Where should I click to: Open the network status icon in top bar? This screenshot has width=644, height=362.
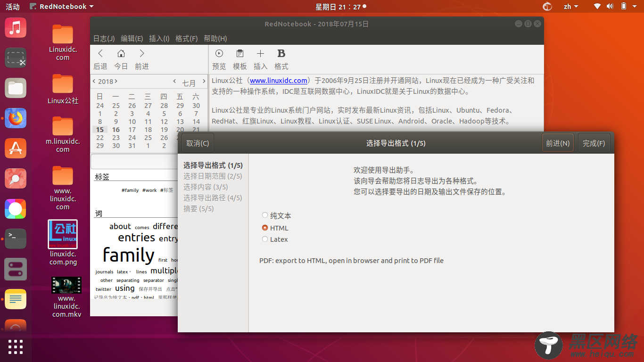click(597, 6)
